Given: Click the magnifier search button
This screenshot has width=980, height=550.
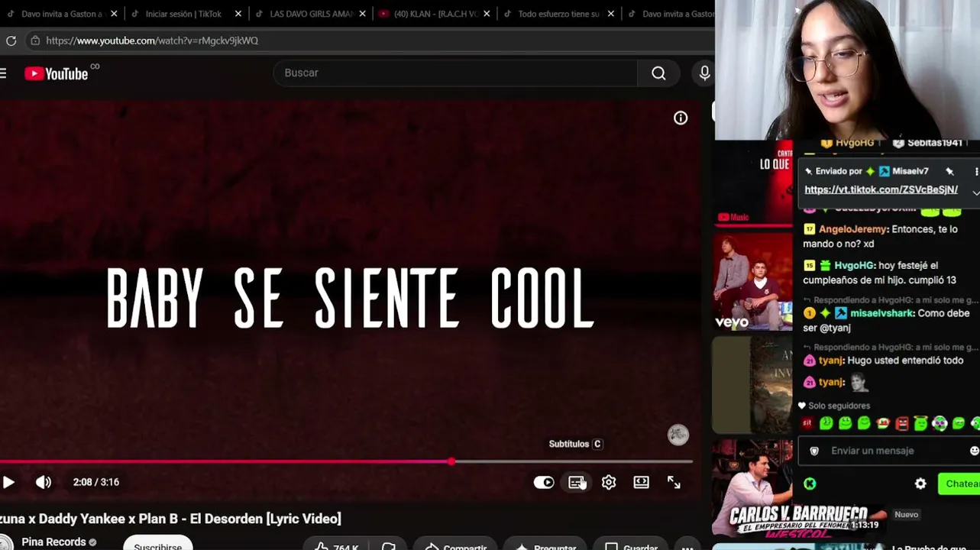Looking at the screenshot, I should (x=658, y=73).
